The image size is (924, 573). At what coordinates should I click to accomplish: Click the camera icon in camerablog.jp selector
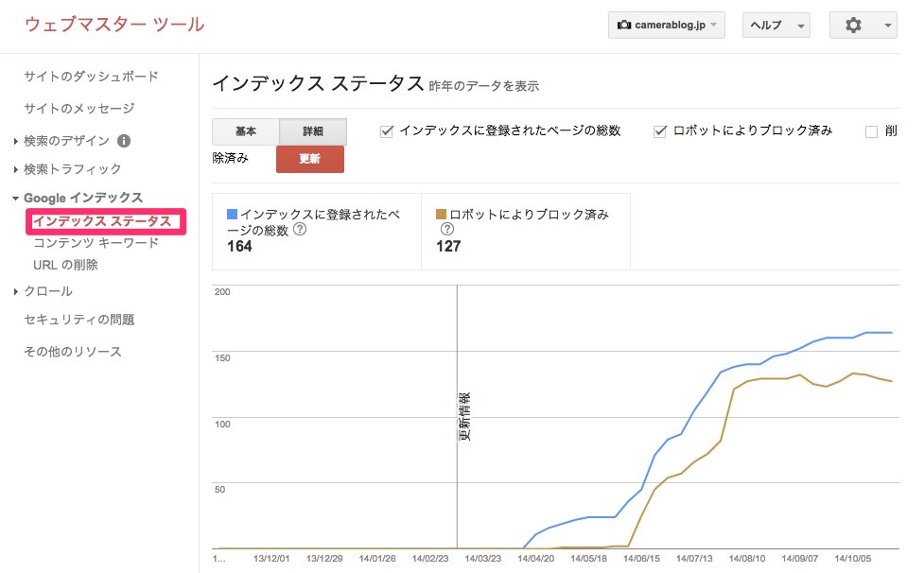[624, 26]
